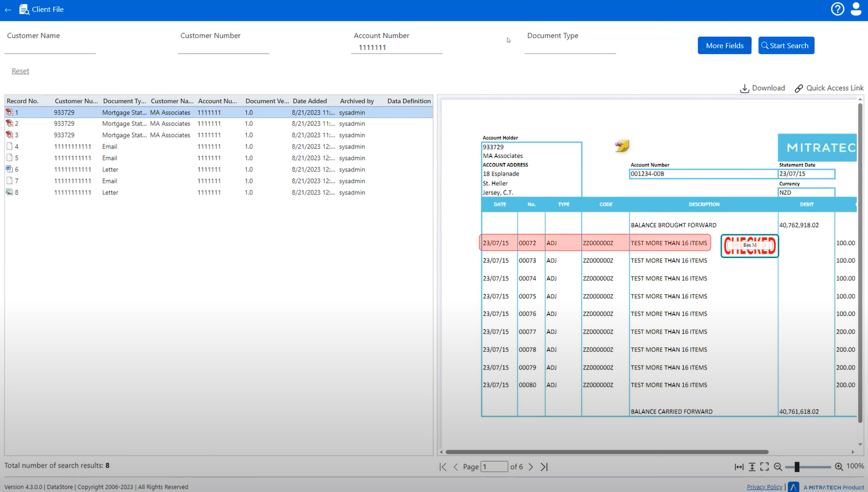Focus the Customer Number field
868x492 pixels.
[x=223, y=47]
